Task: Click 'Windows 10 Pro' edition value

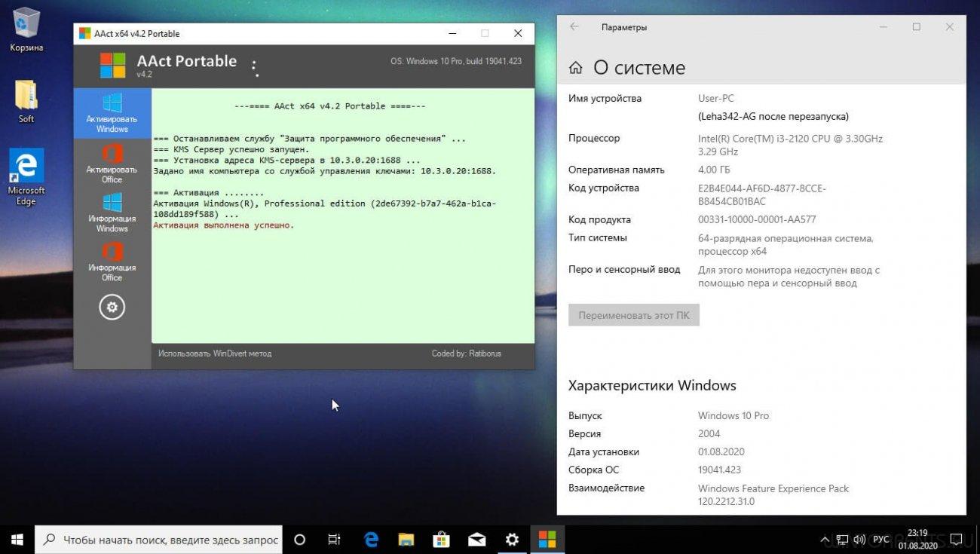Action: (733, 415)
